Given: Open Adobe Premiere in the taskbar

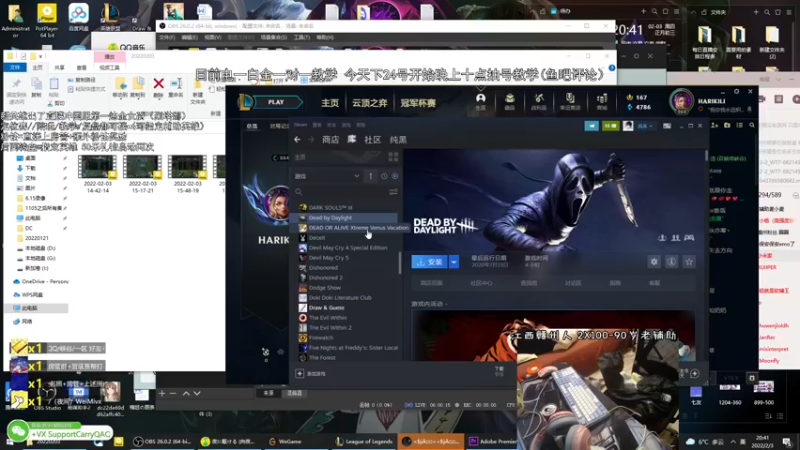Looking at the screenshot, I should coord(493,441).
